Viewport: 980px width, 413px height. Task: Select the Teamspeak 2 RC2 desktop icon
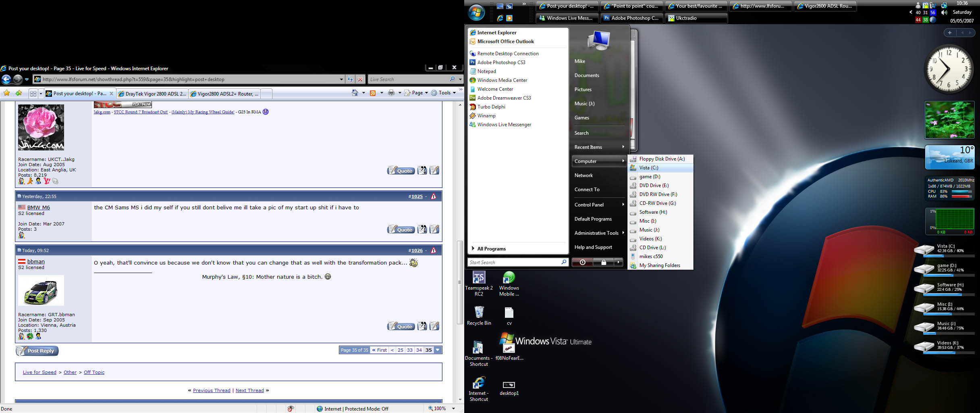click(479, 284)
